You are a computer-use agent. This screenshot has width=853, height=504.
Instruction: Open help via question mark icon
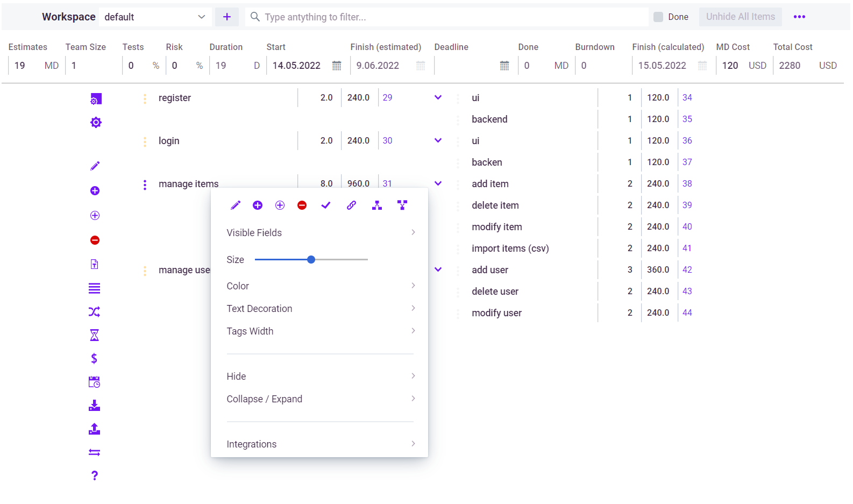[95, 475]
